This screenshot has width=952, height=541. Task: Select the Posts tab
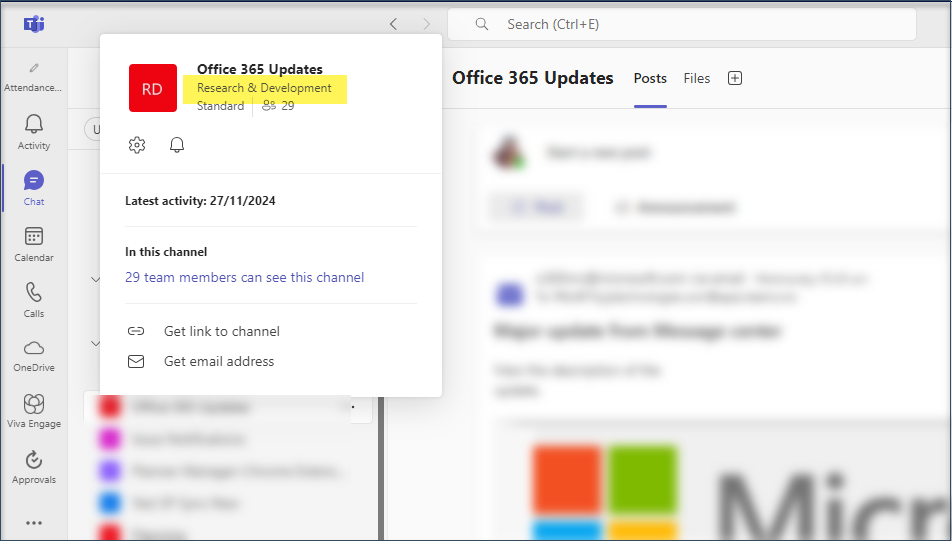point(650,78)
